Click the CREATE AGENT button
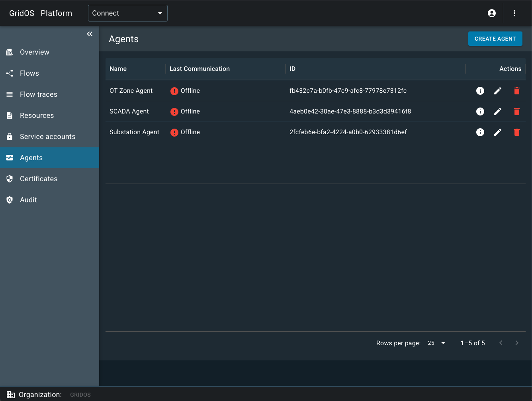532x401 pixels. point(495,39)
